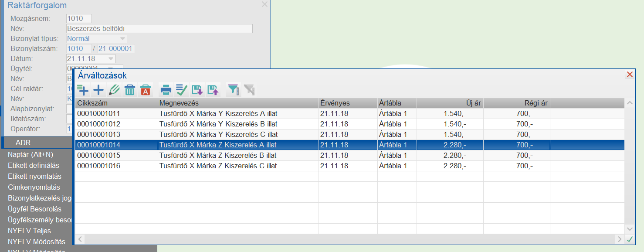Viewport: 644px width, 252px height.
Task: Select row 00010001015
Action: pos(350,155)
